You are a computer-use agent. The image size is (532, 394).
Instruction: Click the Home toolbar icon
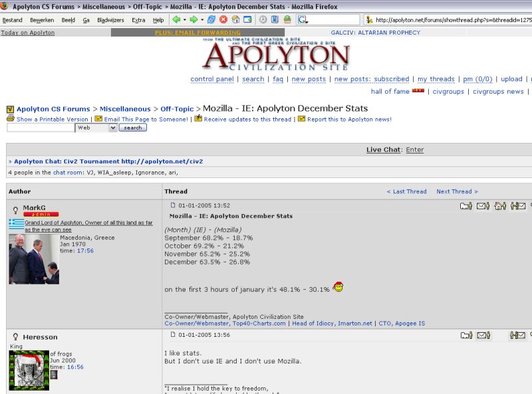[235, 20]
